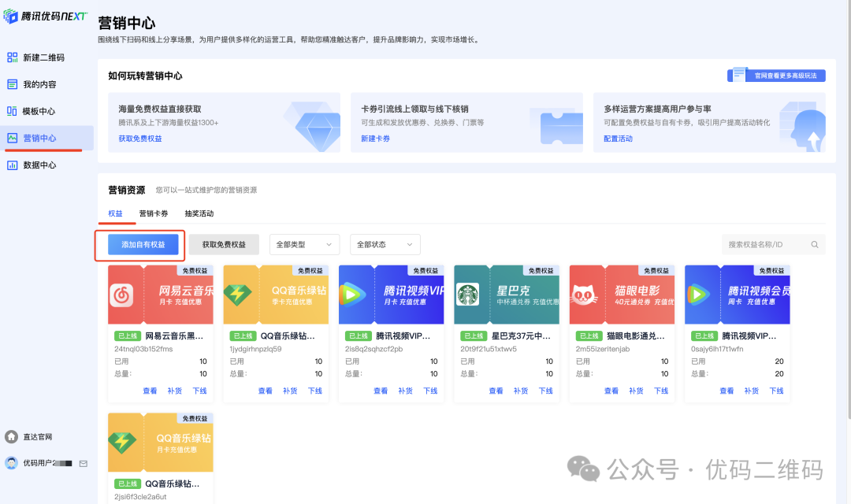Click 官网查看更多高级玩法 banner button
This screenshot has width=851, height=504.
[x=776, y=76]
